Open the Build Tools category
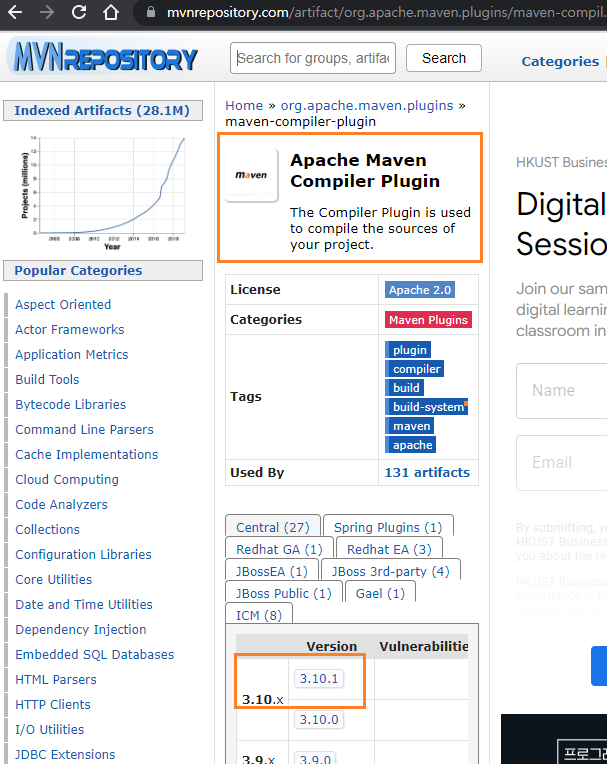The width and height of the screenshot is (607, 764). coord(47,380)
